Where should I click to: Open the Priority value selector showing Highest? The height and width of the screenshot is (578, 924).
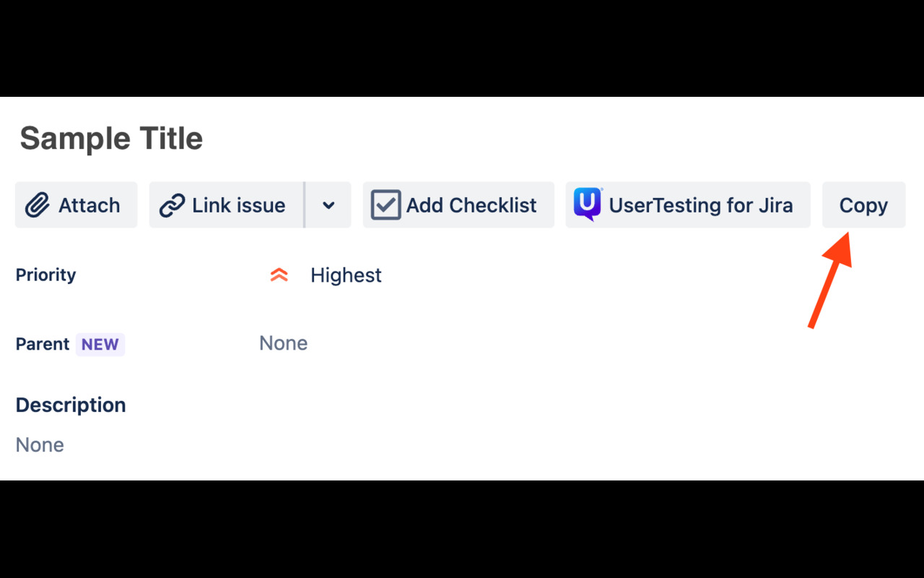(x=346, y=275)
